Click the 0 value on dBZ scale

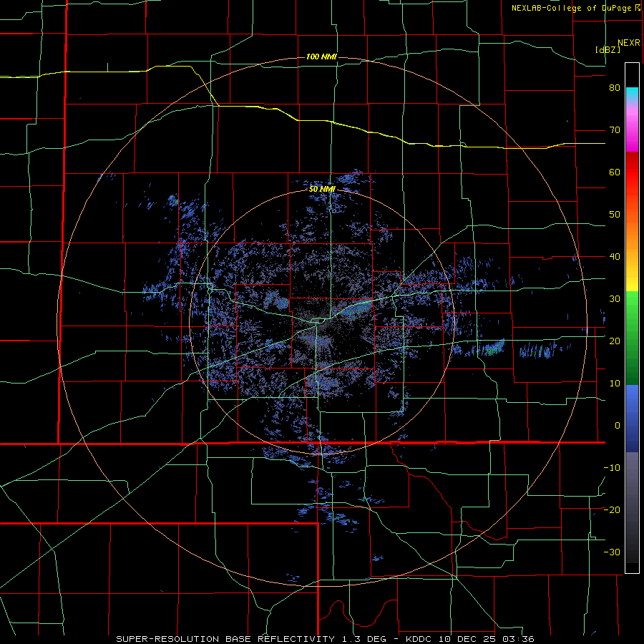[x=618, y=426]
